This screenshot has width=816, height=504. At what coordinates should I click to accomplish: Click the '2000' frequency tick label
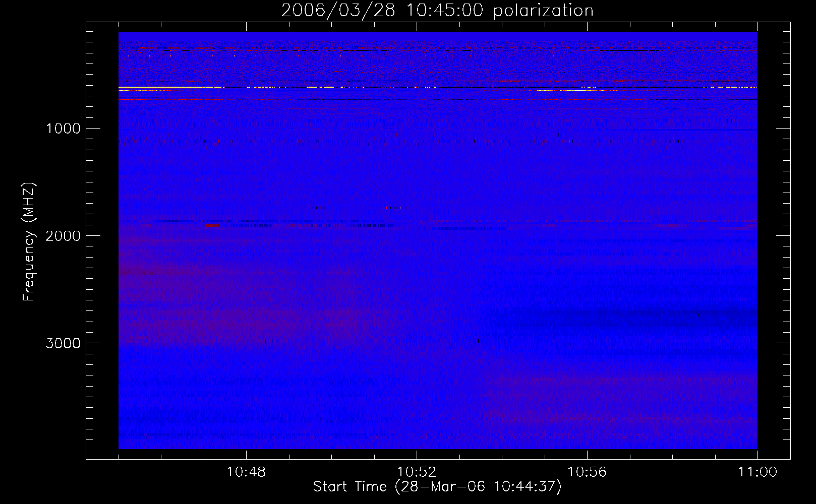click(x=63, y=236)
